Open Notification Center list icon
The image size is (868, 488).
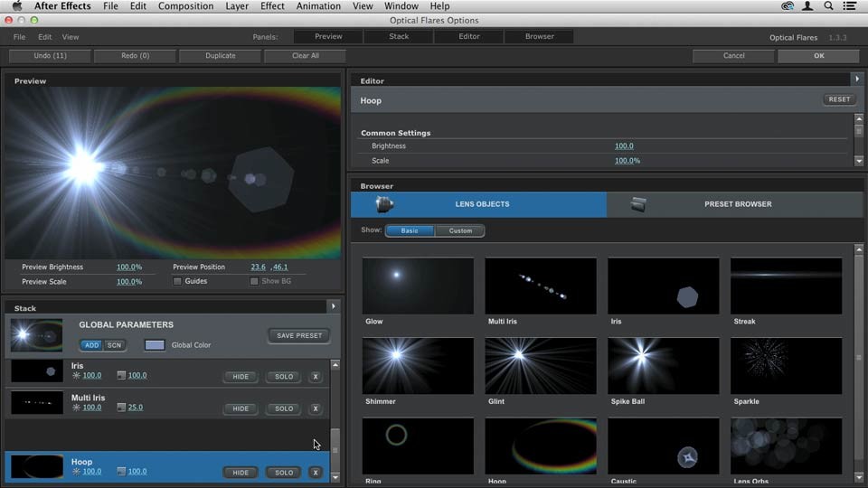[850, 6]
